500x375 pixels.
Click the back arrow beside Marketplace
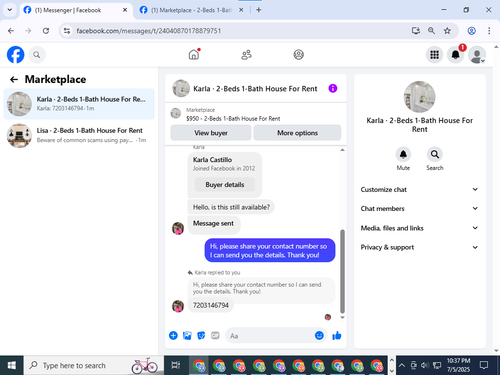pyautogui.click(x=14, y=79)
